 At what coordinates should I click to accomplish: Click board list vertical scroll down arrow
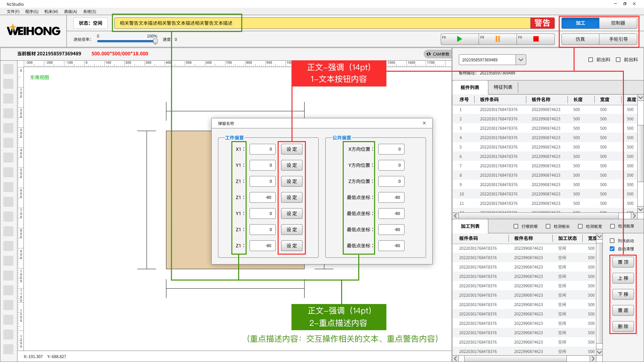click(641, 209)
